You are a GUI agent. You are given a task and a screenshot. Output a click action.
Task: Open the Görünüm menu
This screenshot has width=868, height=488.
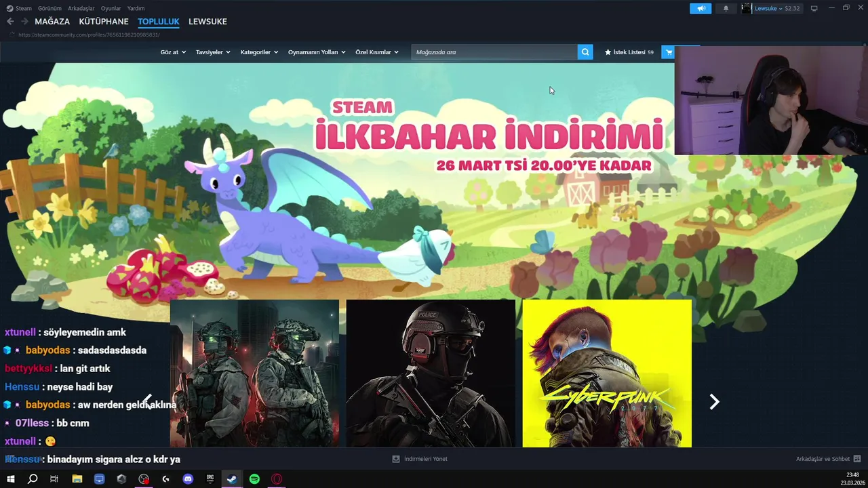pyautogui.click(x=50, y=8)
